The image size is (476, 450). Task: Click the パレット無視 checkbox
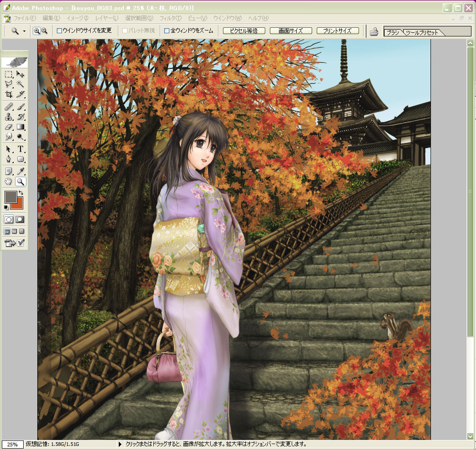pos(125,31)
